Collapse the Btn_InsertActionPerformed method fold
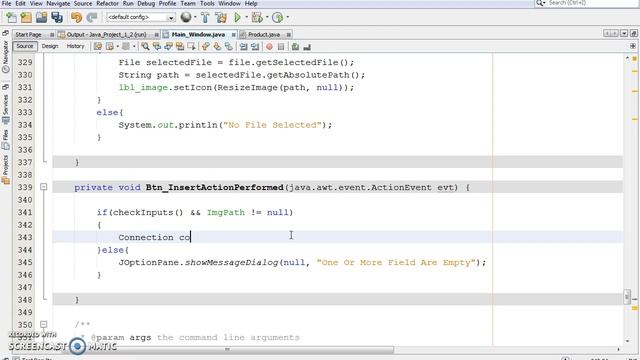Viewport: 640px width, 360px height. pyautogui.click(x=43, y=187)
